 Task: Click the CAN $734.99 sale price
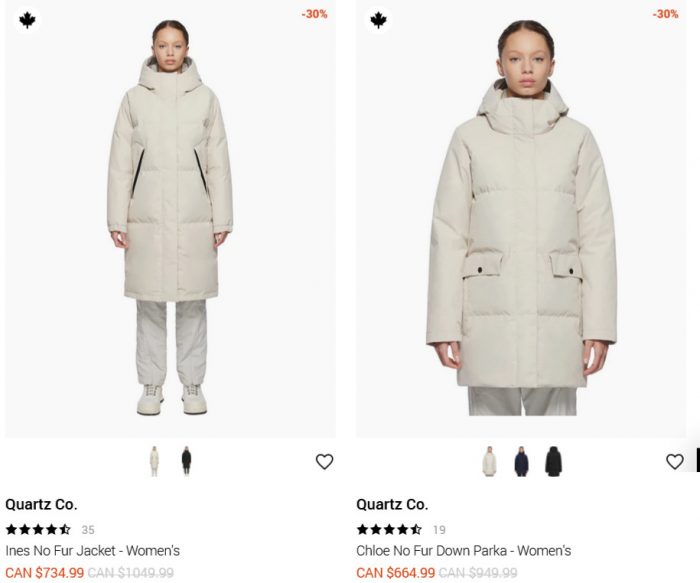click(x=45, y=573)
